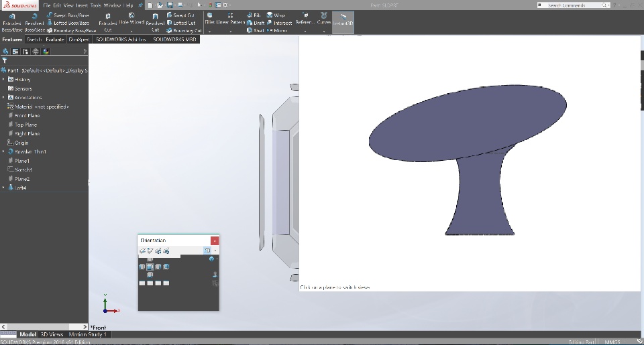Screen dimensions: 644x345
Task: Expand the Revolve-Thin1 feature
Action: pos(4,151)
